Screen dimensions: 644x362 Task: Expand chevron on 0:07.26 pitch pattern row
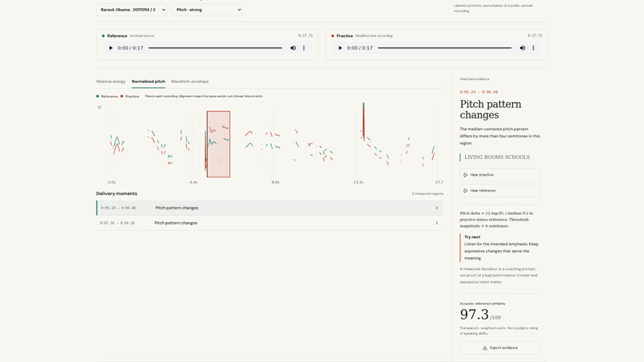point(436,223)
